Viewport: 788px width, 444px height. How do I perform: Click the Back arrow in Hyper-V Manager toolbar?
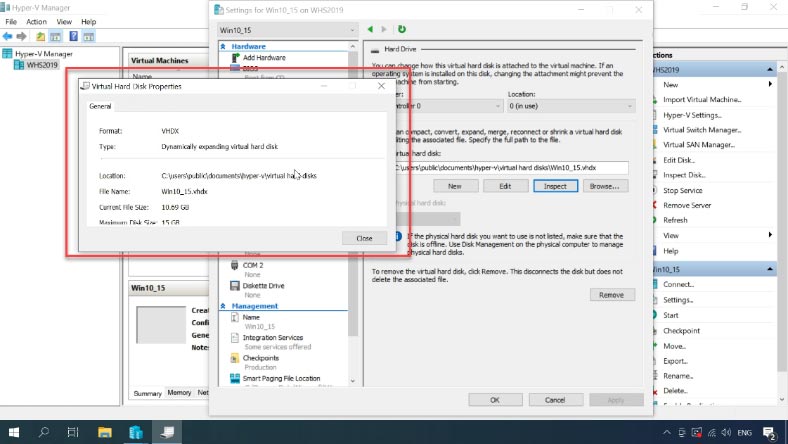(x=8, y=36)
